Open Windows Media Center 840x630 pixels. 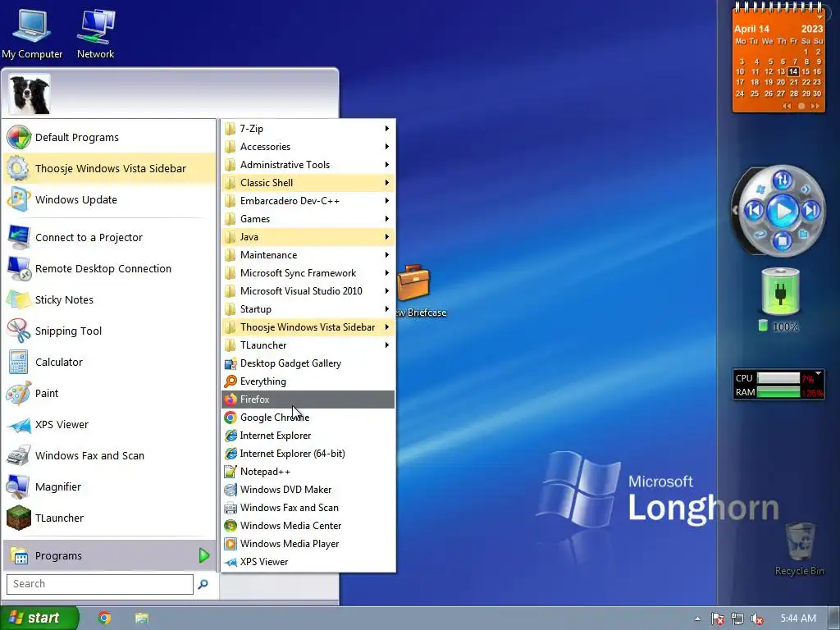click(308, 526)
